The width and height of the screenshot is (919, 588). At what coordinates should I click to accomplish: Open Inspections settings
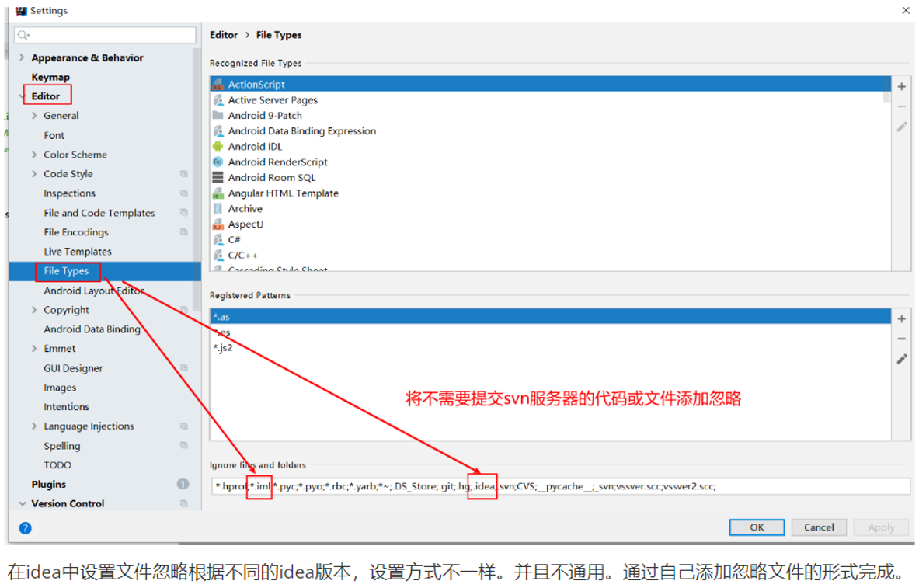click(69, 193)
